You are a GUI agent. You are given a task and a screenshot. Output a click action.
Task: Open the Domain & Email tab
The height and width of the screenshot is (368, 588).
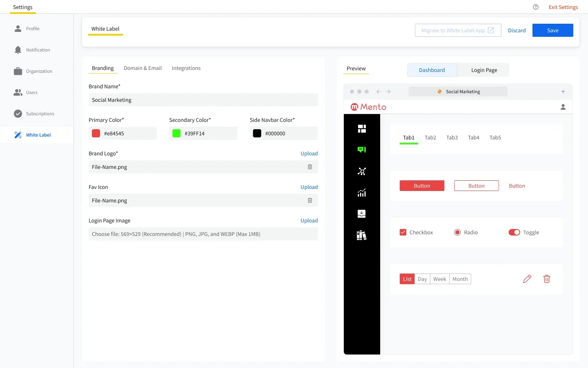click(143, 68)
